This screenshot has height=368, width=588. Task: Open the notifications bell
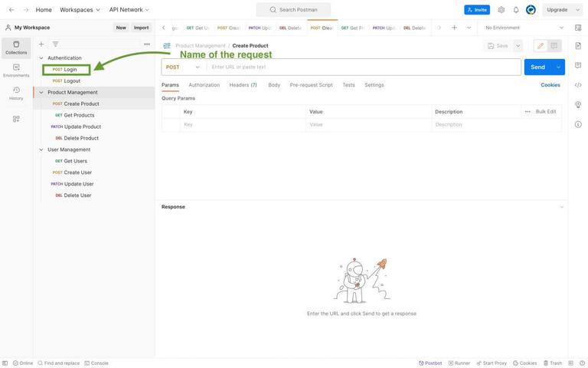pyautogui.click(x=516, y=10)
